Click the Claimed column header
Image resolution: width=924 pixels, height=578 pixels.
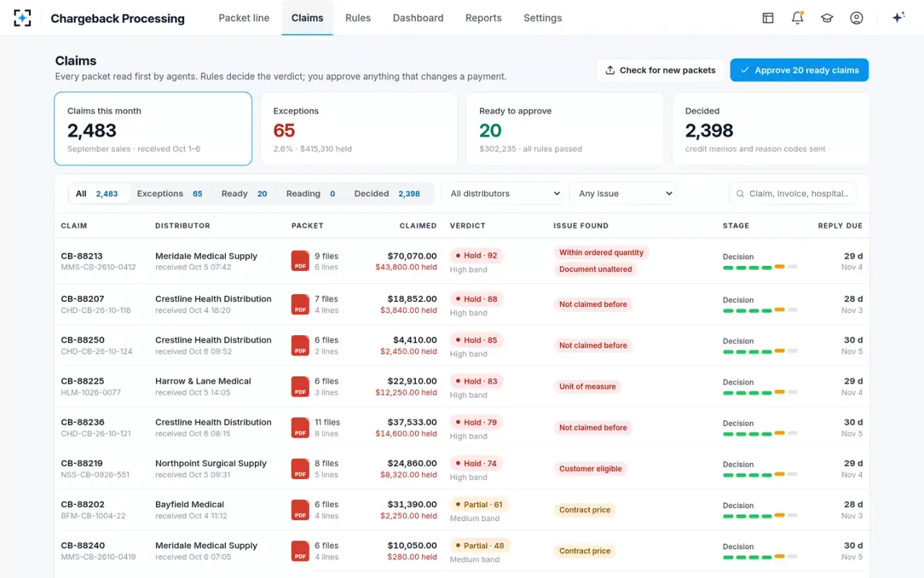pyautogui.click(x=418, y=225)
